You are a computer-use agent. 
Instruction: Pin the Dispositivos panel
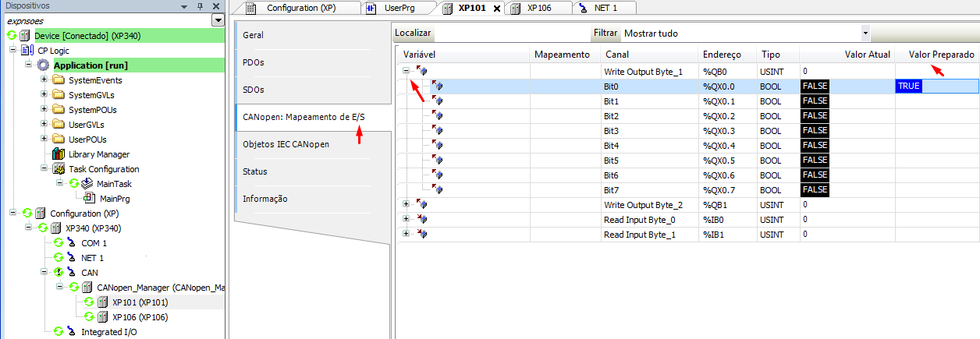click(x=201, y=6)
